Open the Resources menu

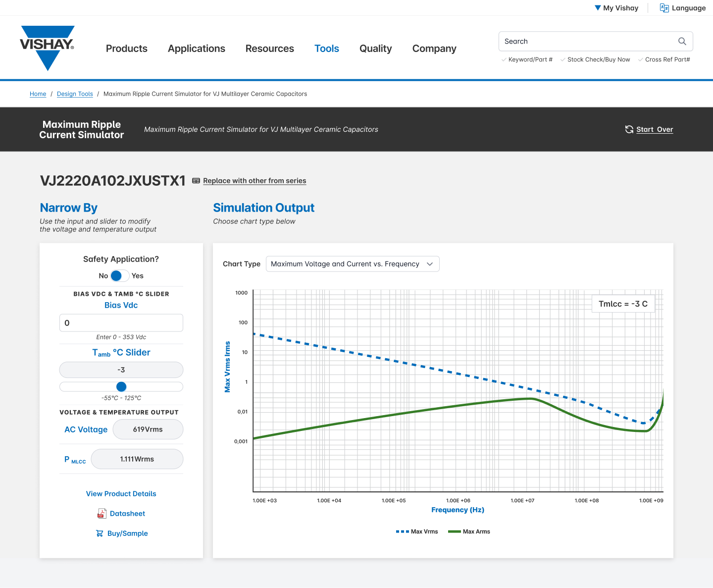coord(270,49)
